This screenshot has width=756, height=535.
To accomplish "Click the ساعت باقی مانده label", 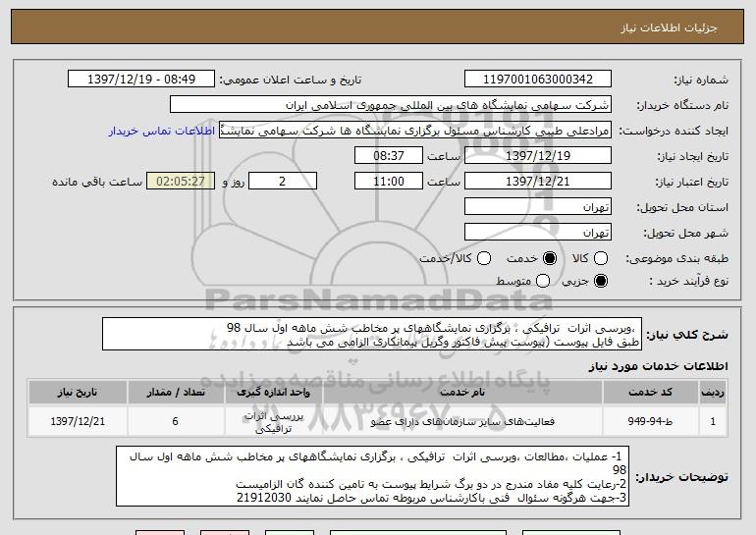I will [x=97, y=182].
